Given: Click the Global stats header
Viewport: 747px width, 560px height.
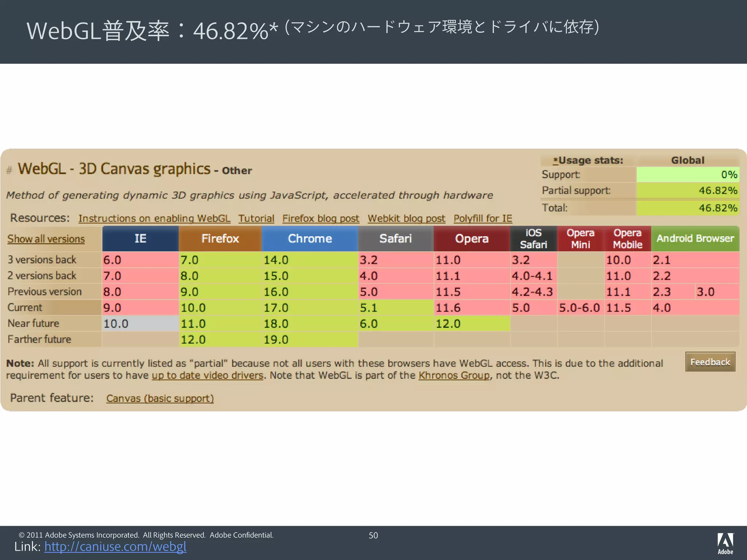Looking at the screenshot, I should [x=688, y=160].
